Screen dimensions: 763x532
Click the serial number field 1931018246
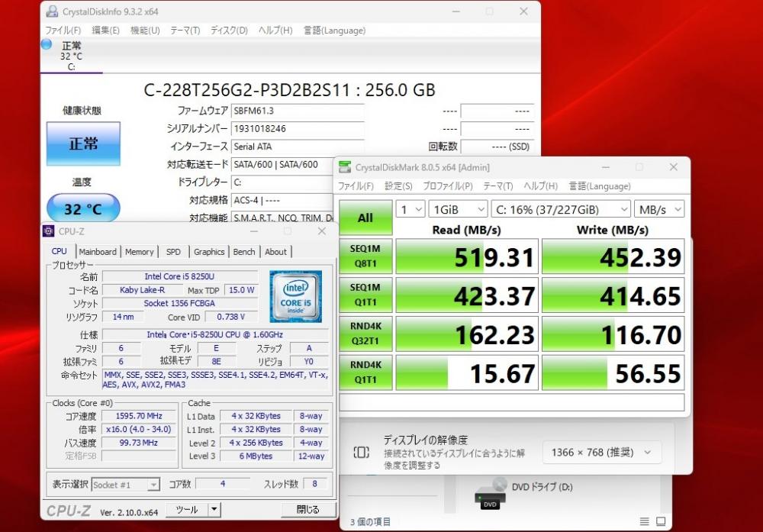click(298, 129)
